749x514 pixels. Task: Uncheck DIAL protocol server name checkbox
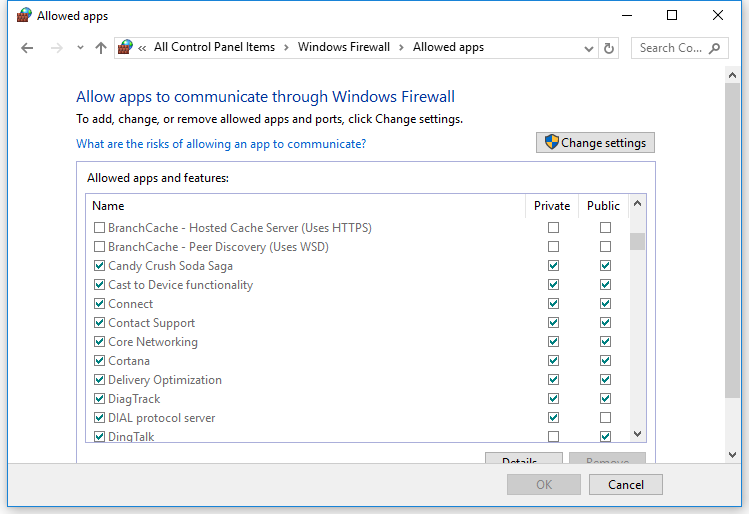click(x=99, y=418)
